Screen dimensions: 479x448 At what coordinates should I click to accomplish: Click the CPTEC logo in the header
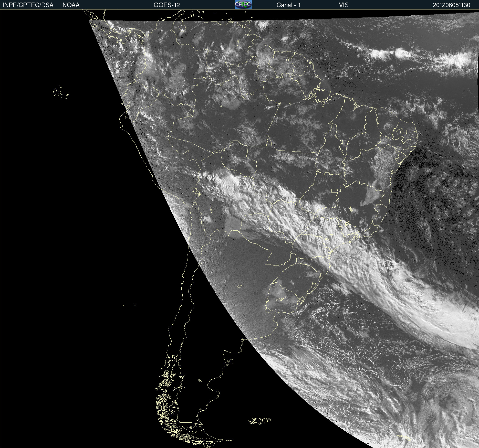[243, 5]
